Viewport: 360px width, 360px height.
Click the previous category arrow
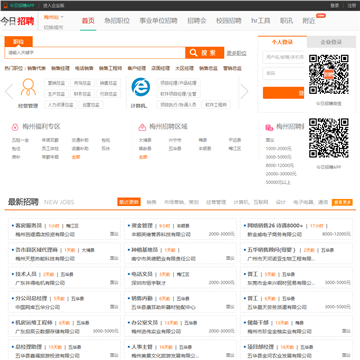(x=9, y=91)
